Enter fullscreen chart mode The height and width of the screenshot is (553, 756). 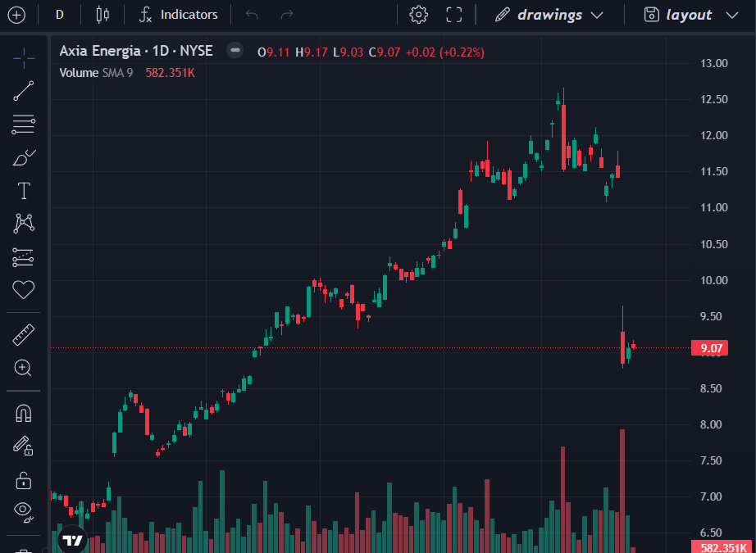[454, 15]
